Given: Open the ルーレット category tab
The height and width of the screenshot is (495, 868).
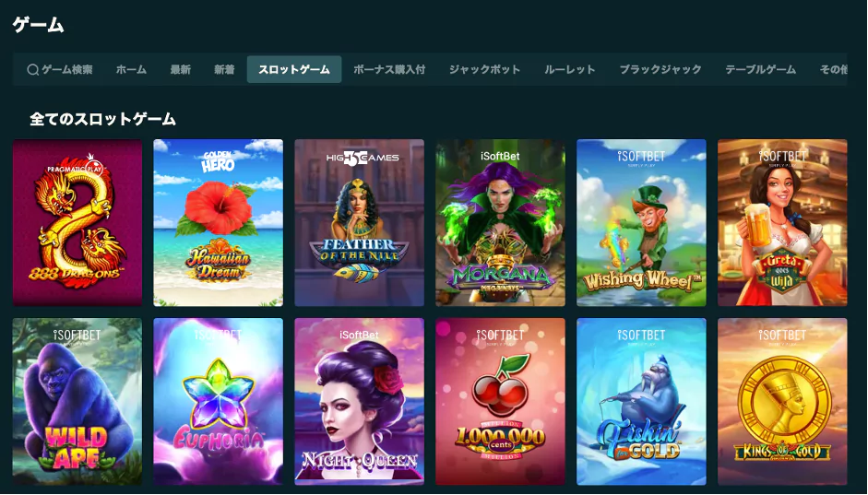Looking at the screenshot, I should [x=570, y=70].
